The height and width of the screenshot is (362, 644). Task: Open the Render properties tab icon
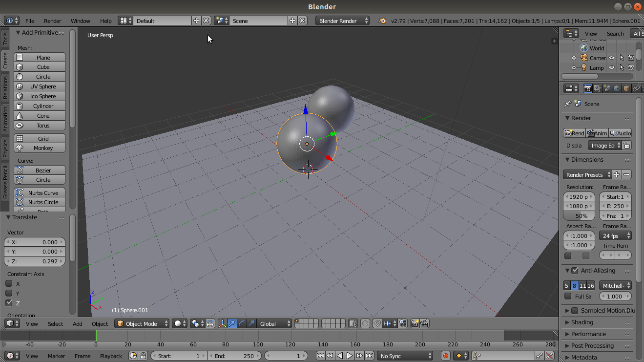click(x=587, y=88)
